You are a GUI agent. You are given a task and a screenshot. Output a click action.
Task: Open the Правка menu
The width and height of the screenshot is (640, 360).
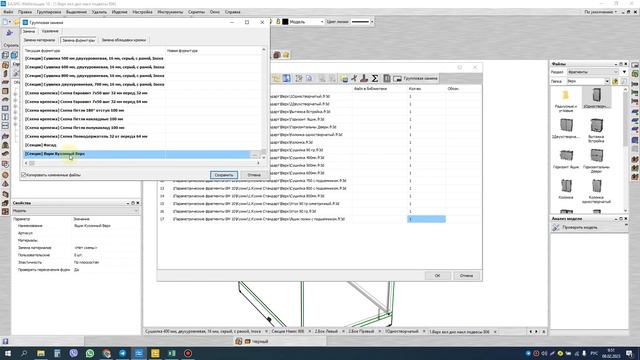pyautogui.click(x=25, y=12)
